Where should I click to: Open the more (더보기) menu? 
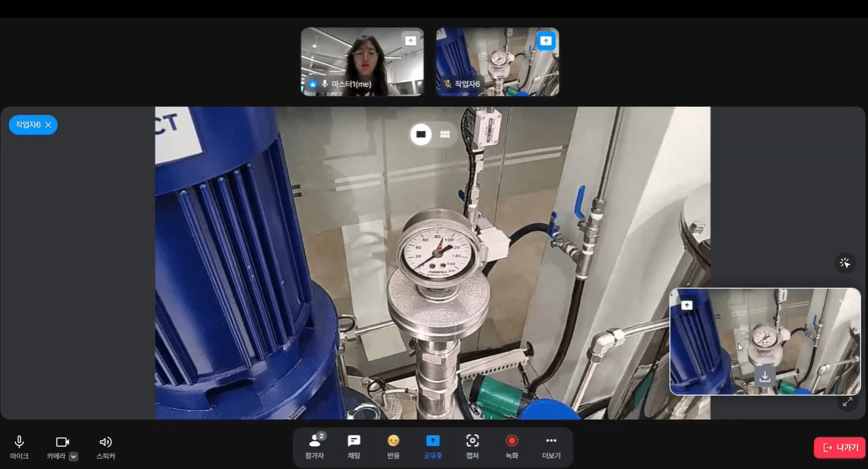(x=551, y=447)
